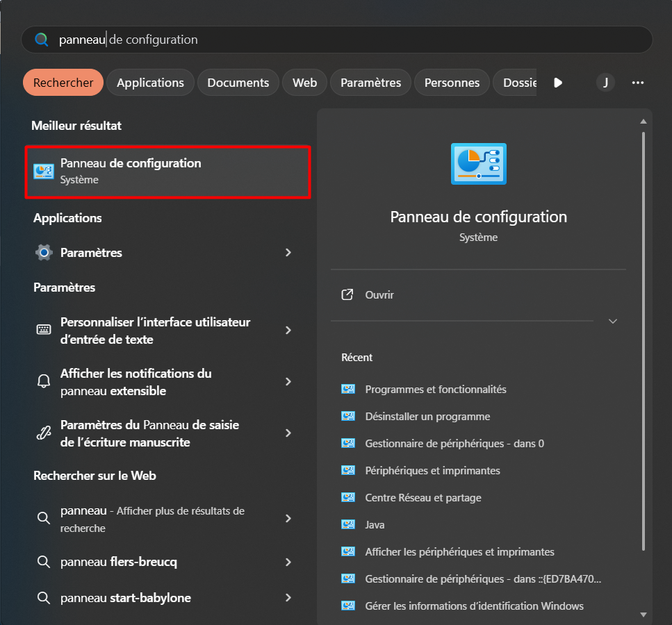Click the magnifier icon beside panneau - Afficher plus
672x625 pixels.
point(43,518)
